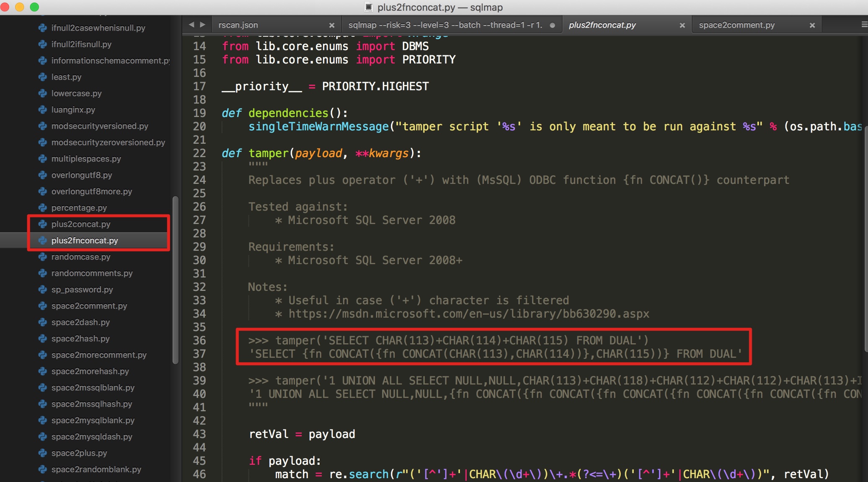Click the Python icon beside ifnull2casewhenisnull.py

coord(42,28)
